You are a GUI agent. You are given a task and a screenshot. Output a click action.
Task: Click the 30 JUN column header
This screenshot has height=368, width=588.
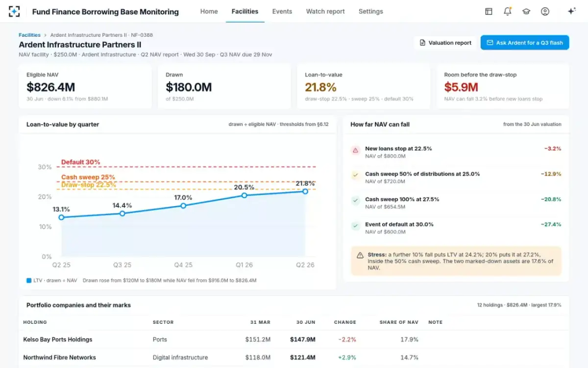tap(306, 322)
